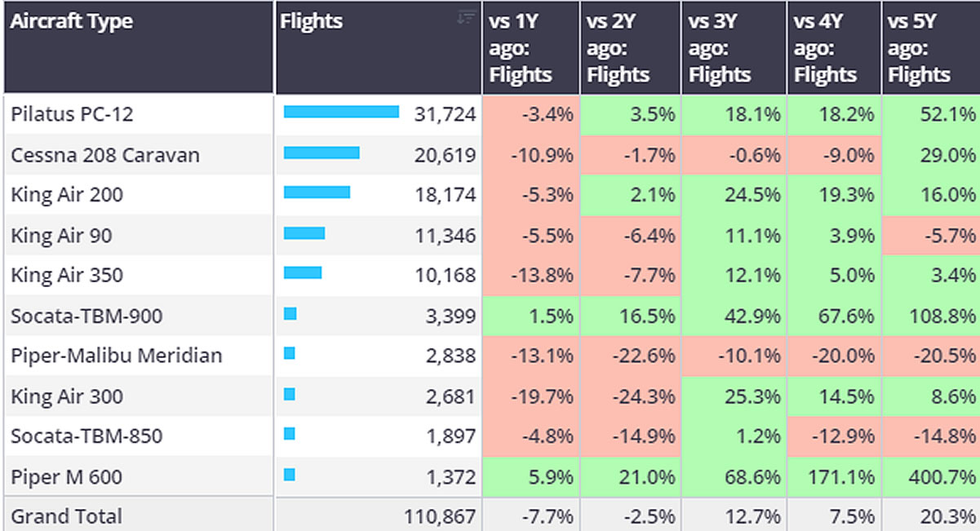Click the flights value 2,838
This screenshot has width=980, height=531.
pos(450,356)
